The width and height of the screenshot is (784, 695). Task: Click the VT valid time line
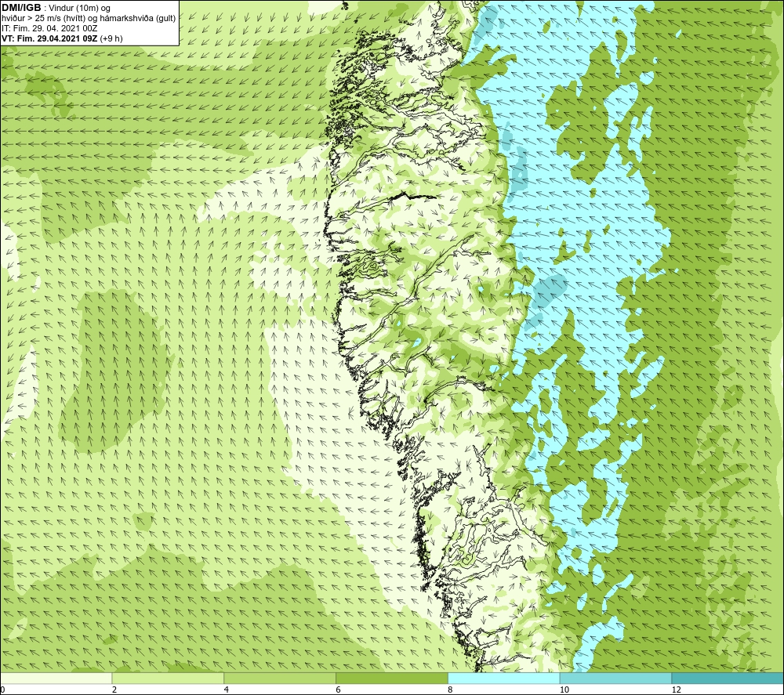pyautogui.click(x=62, y=38)
